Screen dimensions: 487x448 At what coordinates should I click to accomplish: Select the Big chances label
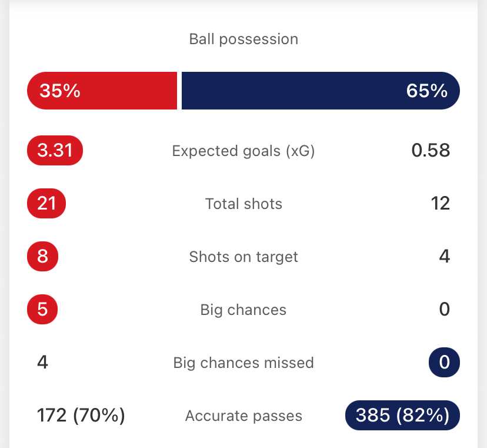click(x=243, y=310)
